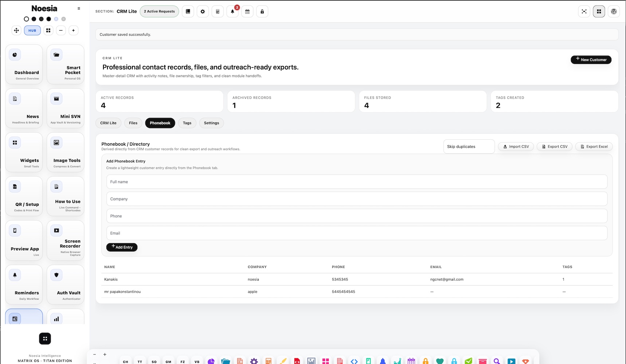Screen dimensions: 626x364
Task: Open the Smart Pocket tile
Action: (66, 64)
